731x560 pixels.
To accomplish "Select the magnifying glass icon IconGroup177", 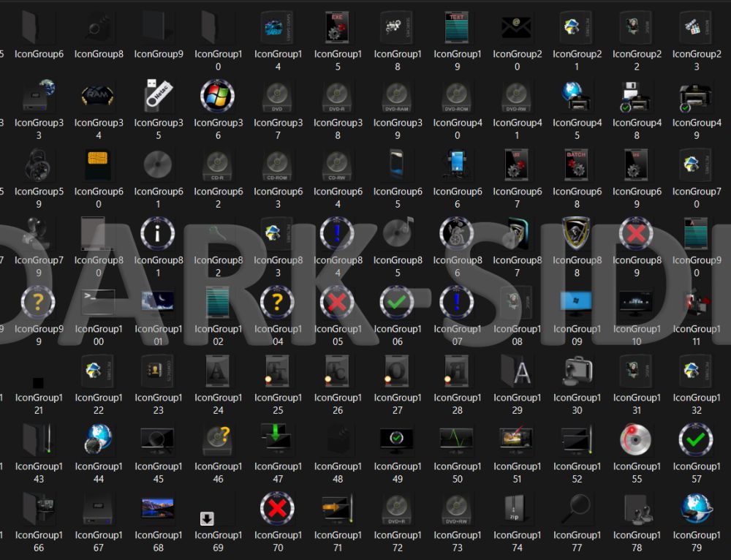I will point(577,508).
